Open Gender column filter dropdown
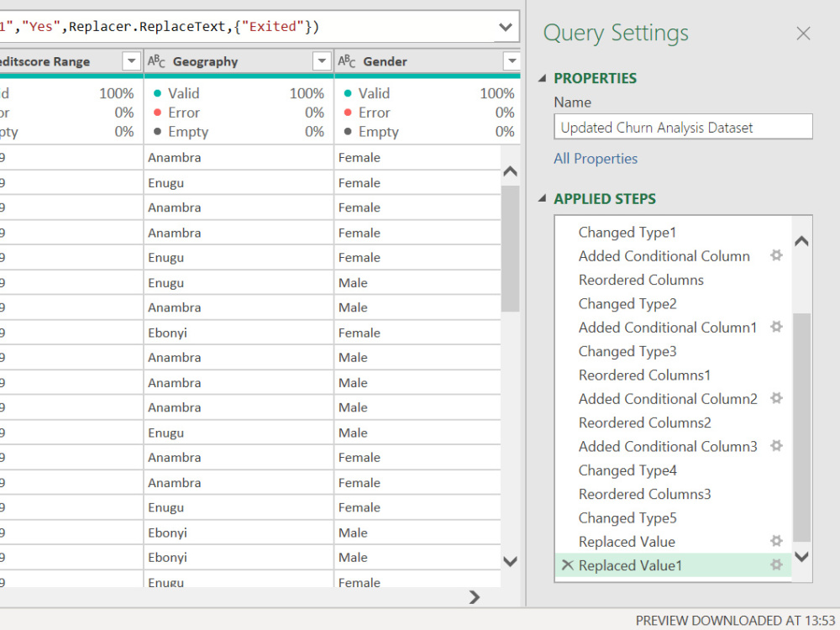Image resolution: width=840 pixels, height=630 pixels. (512, 61)
